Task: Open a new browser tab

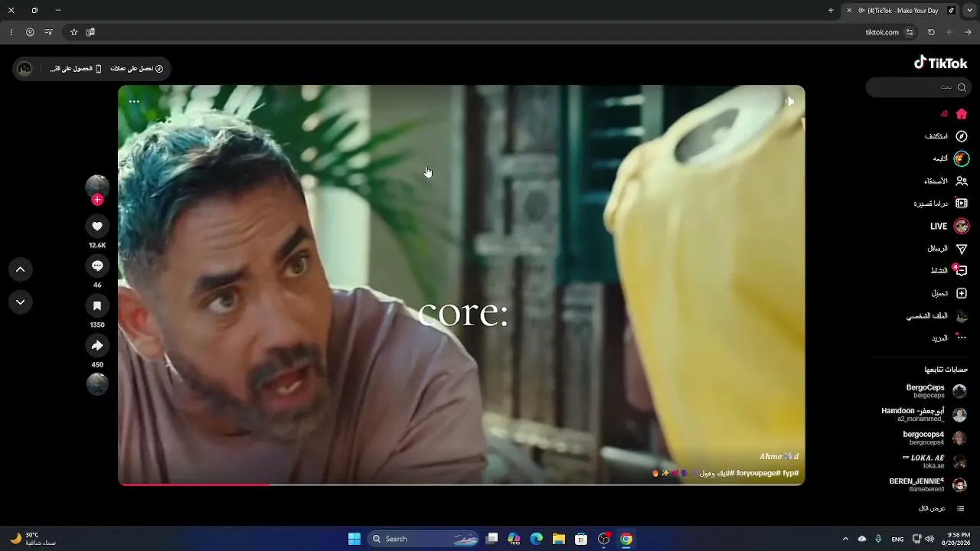Action: [x=831, y=11]
